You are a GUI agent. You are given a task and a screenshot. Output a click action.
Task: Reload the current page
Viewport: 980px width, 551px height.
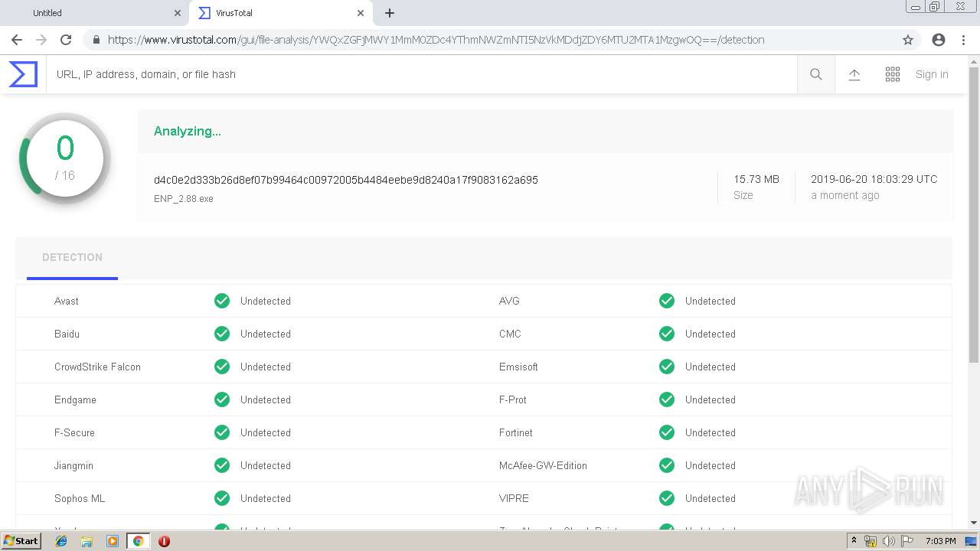click(66, 40)
